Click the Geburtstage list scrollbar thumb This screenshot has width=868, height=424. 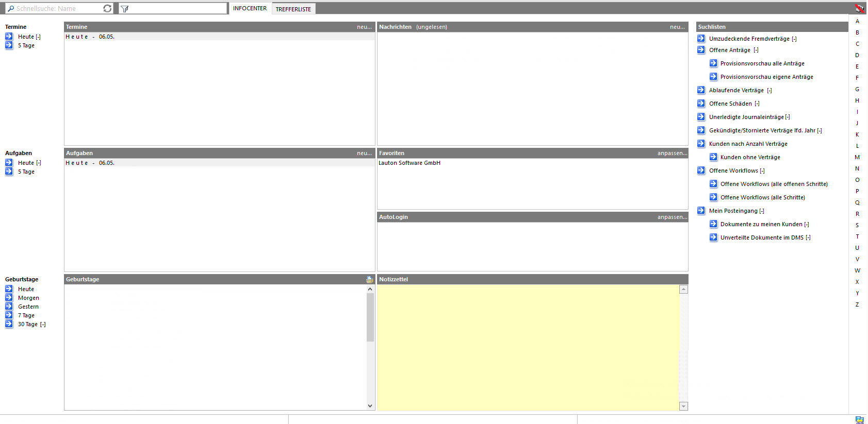coord(370,317)
